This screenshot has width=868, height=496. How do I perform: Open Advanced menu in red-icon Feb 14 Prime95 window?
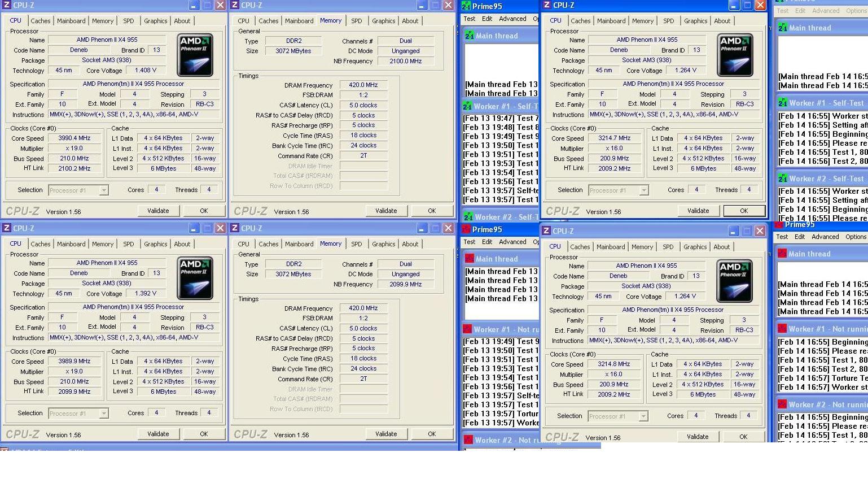[825, 237]
